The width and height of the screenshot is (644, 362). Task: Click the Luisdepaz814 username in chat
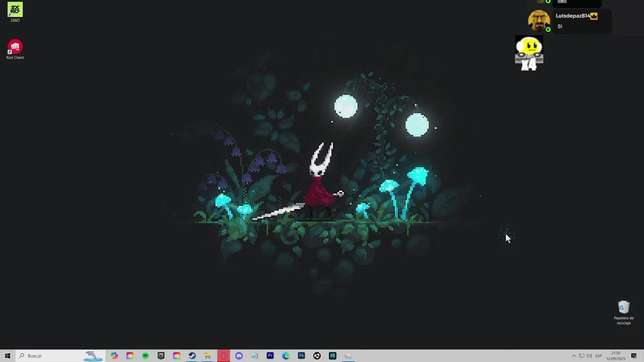point(573,16)
